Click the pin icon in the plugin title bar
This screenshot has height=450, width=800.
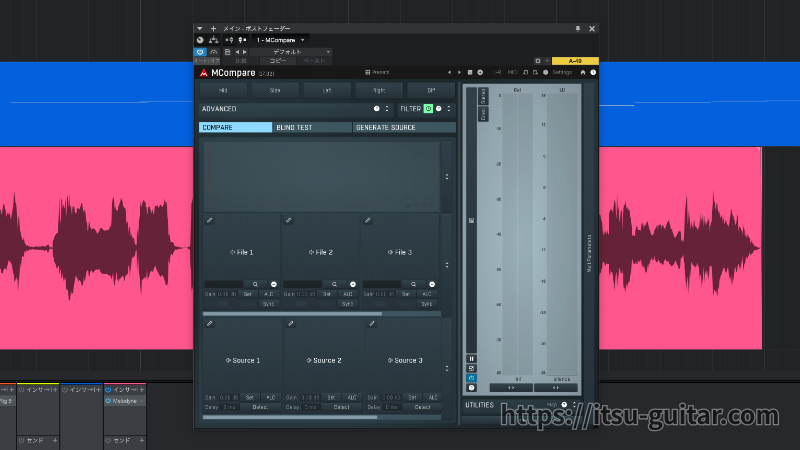coord(578,29)
